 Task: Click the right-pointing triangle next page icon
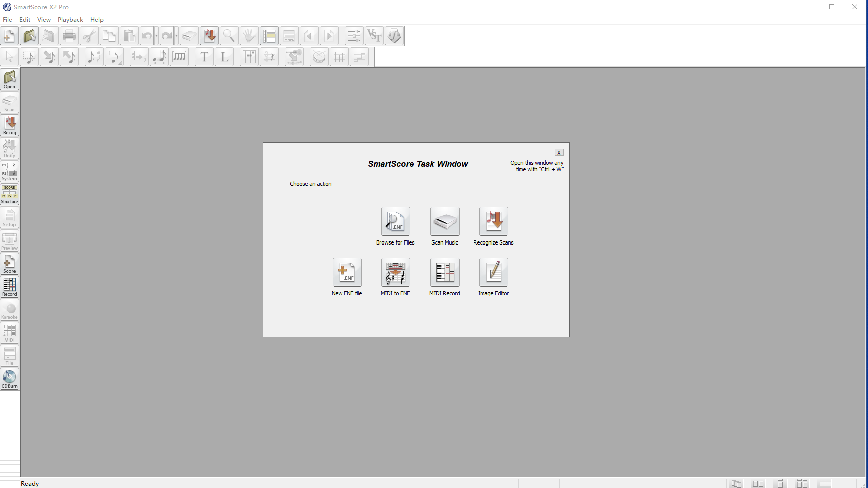329,36
